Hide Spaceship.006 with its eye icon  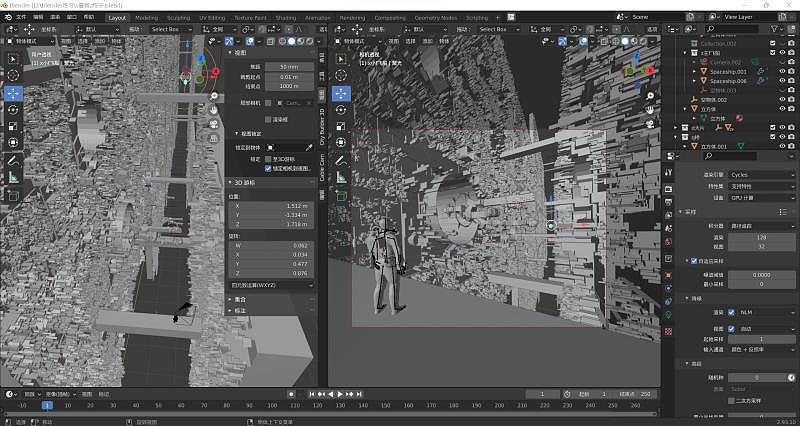pos(782,81)
